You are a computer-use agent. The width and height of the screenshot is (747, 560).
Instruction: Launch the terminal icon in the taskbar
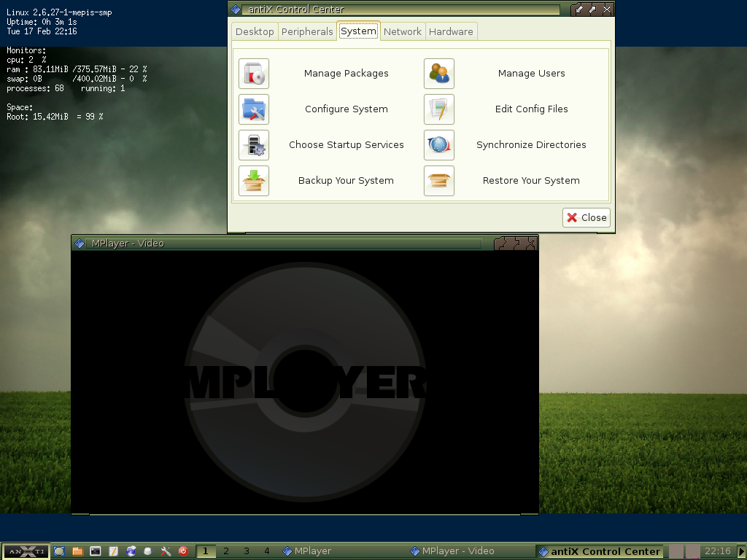click(96, 551)
